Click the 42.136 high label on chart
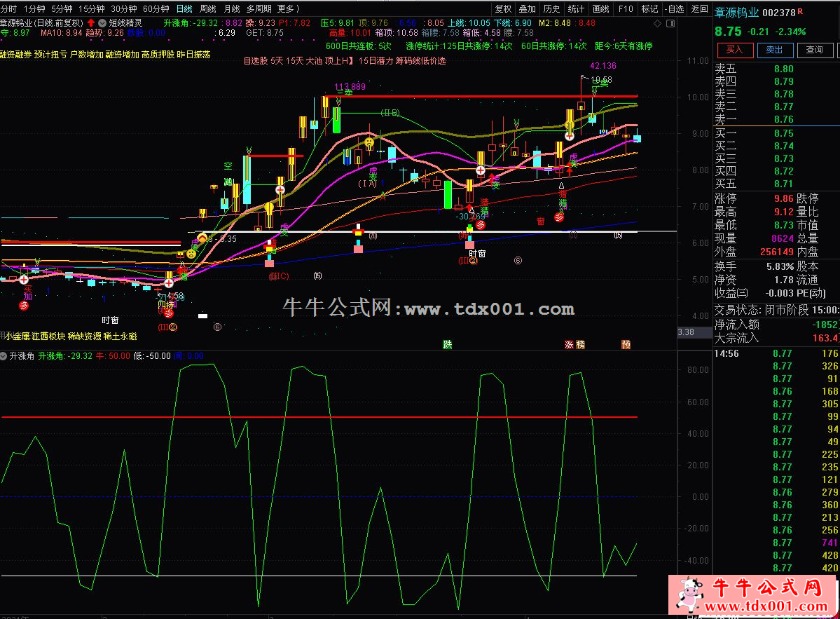 pos(603,66)
